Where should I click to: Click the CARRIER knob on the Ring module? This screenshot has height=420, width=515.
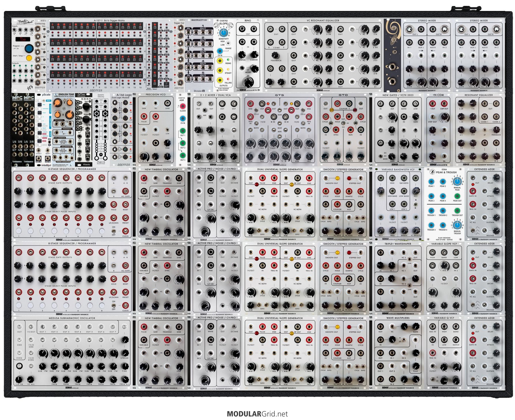254,54
